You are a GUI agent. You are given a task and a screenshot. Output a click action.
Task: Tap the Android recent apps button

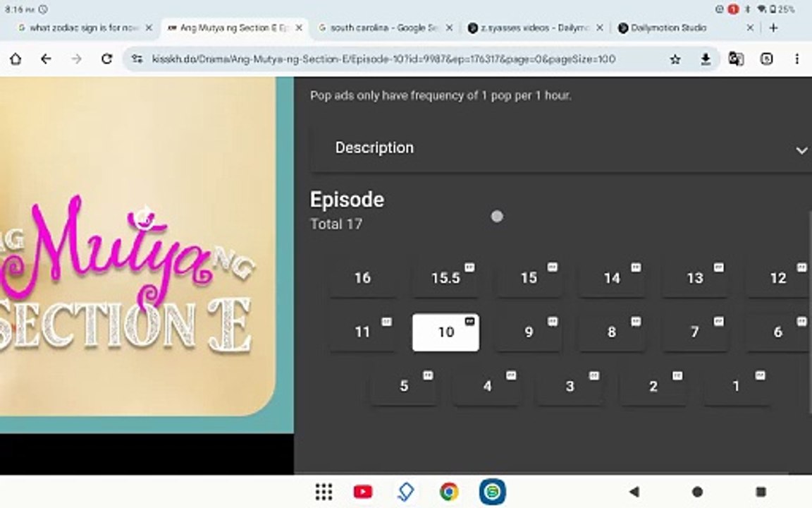pos(761,491)
